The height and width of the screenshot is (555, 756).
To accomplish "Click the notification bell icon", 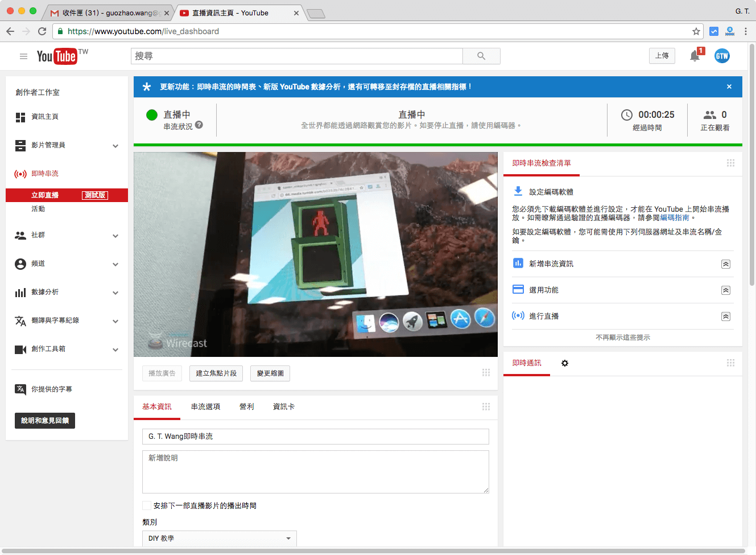I will tap(694, 55).
